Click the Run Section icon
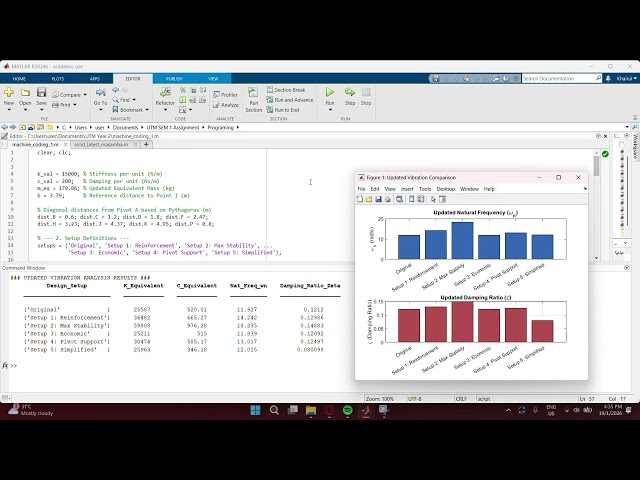640x480 pixels. click(253, 92)
